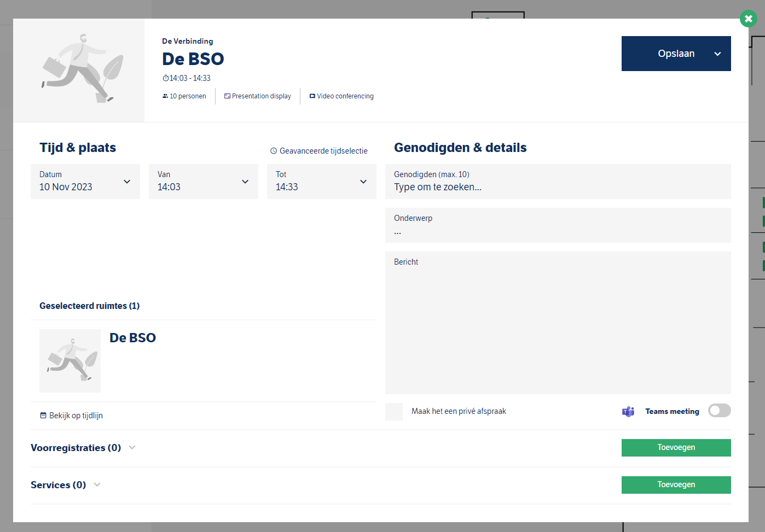
Task: Click the Onderwerp subject field
Action: [558, 231]
